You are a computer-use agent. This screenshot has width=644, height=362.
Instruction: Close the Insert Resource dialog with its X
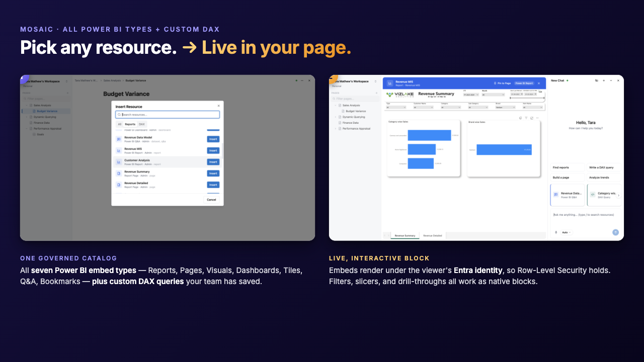(x=218, y=106)
